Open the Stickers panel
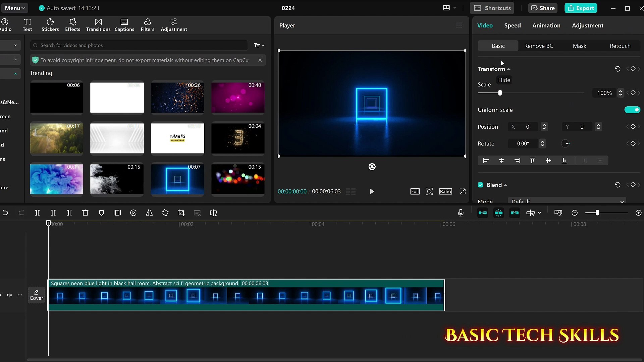 tap(50, 25)
